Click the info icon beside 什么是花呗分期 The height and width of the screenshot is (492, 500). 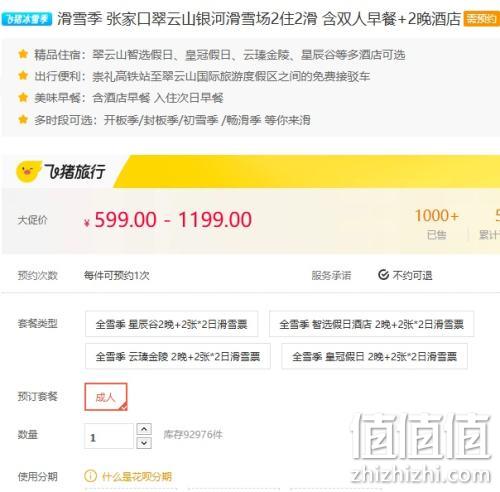pos(90,476)
